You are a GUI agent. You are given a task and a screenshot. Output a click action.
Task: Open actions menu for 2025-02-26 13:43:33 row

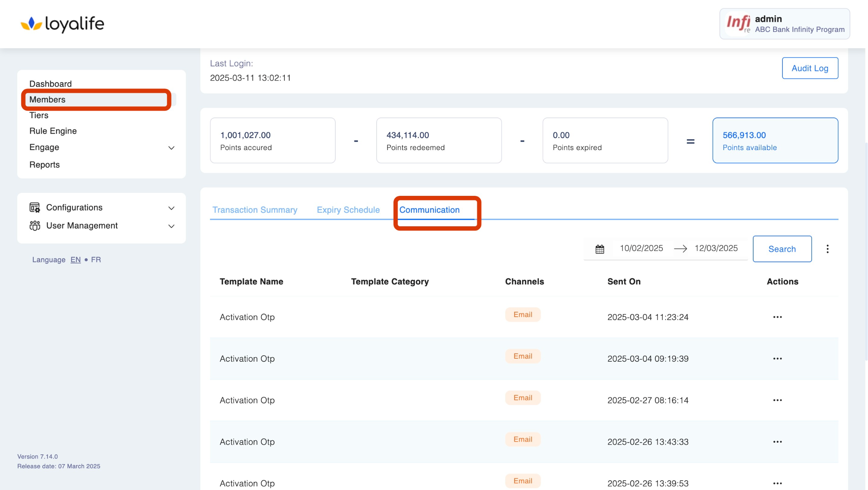pyautogui.click(x=777, y=442)
